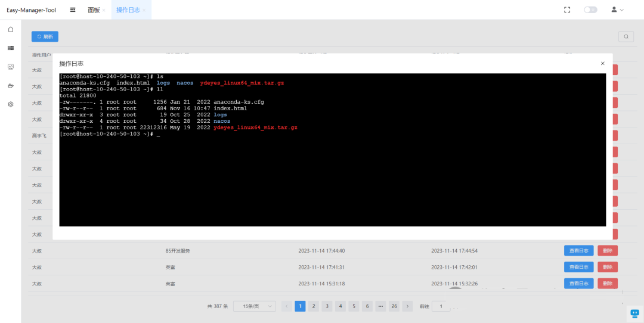This screenshot has width=644, height=323.
Task: Toggle the theme switch in the header
Action: point(590,10)
